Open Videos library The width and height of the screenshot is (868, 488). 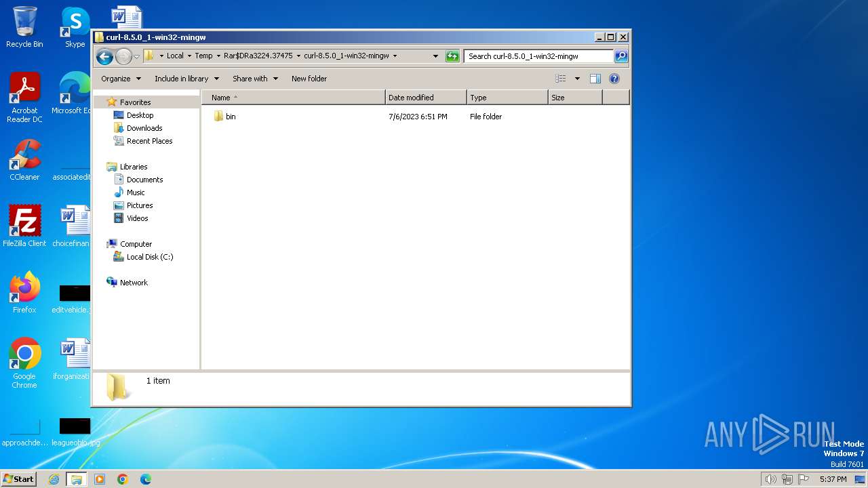pos(137,218)
